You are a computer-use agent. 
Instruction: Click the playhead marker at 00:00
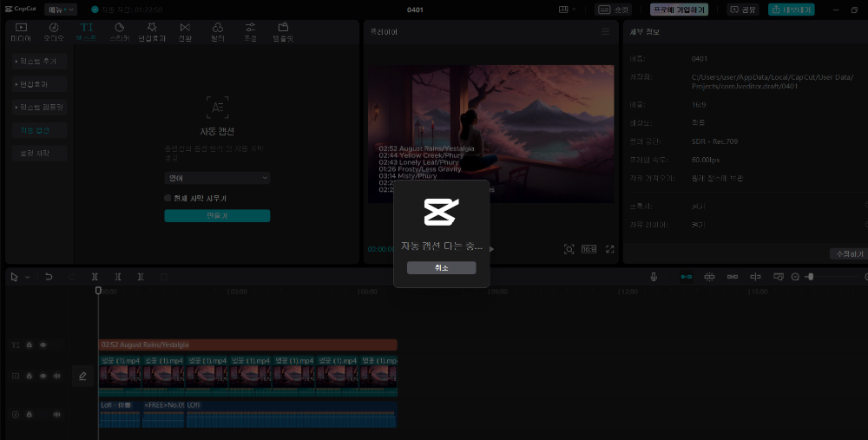coord(98,291)
